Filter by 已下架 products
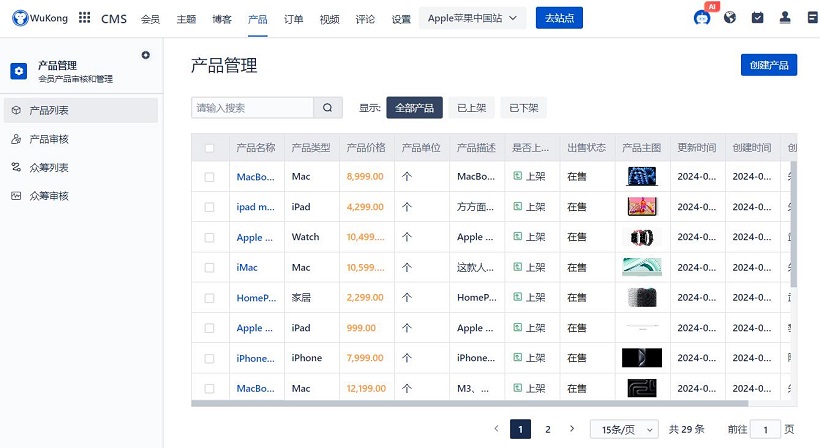The image size is (820, 448). click(523, 108)
